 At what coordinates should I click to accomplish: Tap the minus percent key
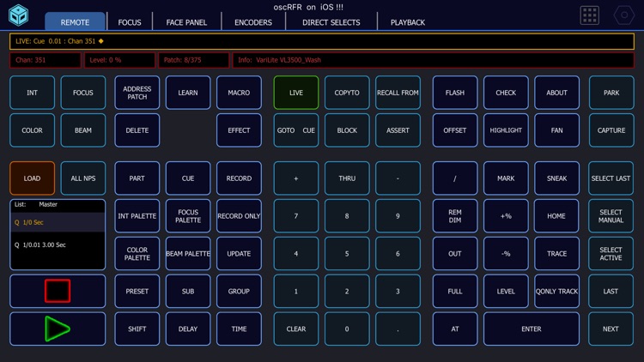[506, 254]
